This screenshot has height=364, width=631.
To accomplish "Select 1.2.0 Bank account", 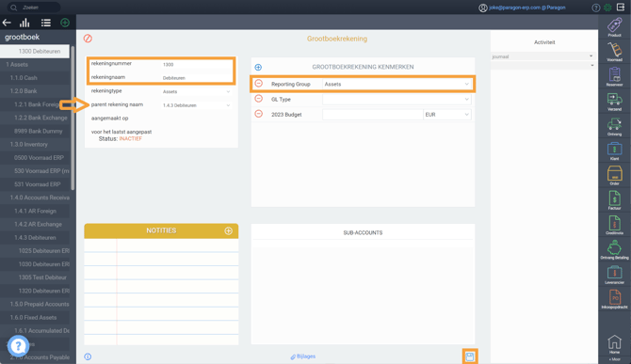I will point(35,91).
